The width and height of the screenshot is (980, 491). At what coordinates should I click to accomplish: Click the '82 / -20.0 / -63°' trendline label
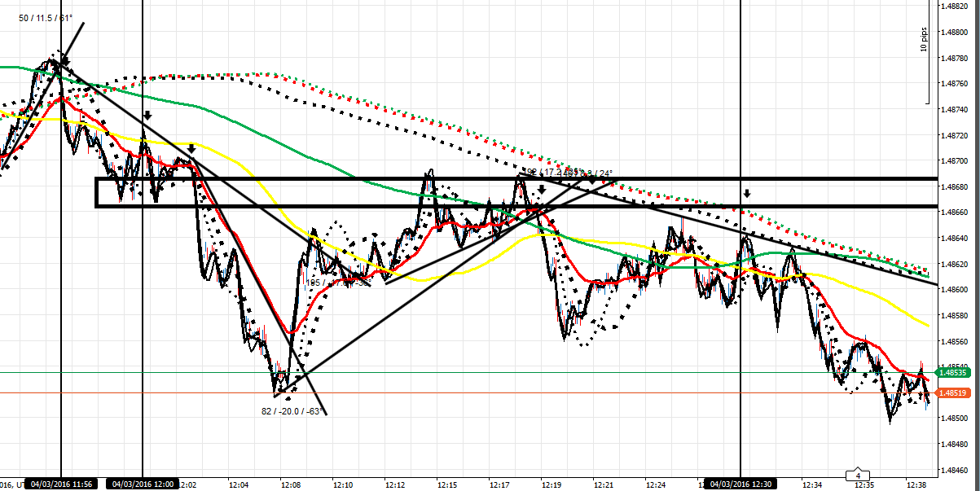pos(290,410)
